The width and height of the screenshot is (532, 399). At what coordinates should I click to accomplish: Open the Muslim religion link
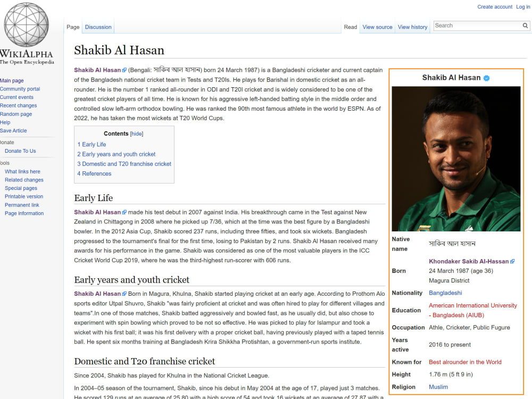pos(438,387)
